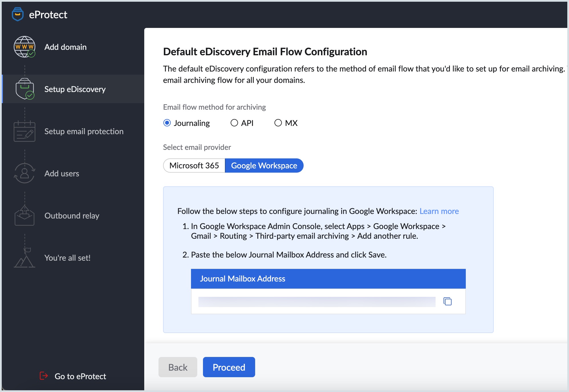
Task: Open the Learn more link
Action: [x=439, y=211]
